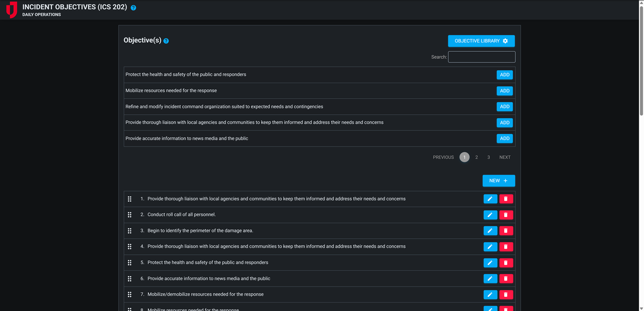Image resolution: width=644 pixels, height=311 pixels.
Task: ADD "Provide accurate information to news media"
Action: tap(504, 138)
